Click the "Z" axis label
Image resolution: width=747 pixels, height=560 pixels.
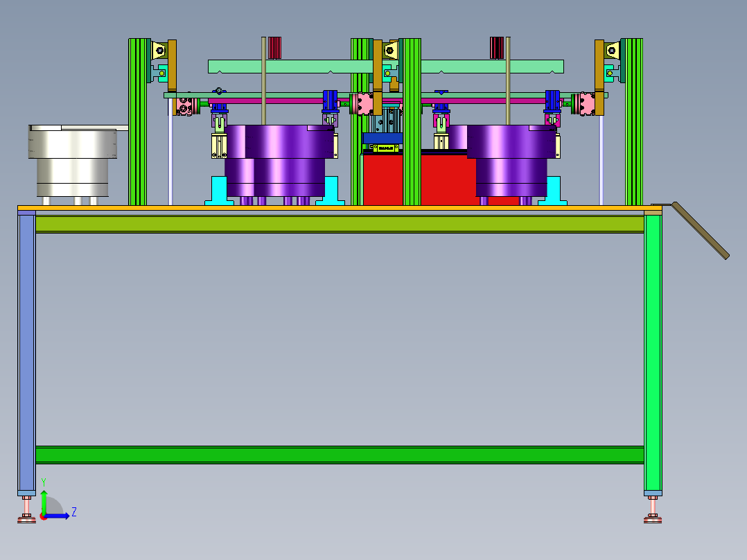tap(74, 512)
